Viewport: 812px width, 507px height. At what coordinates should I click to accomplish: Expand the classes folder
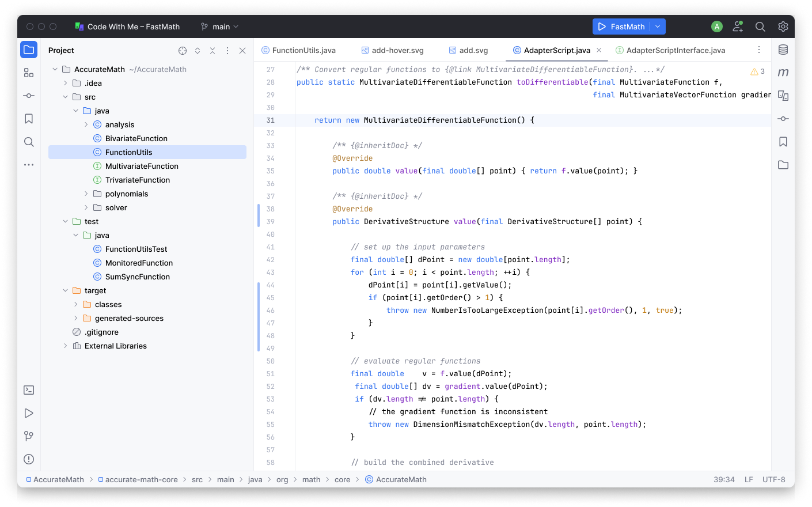tap(76, 304)
